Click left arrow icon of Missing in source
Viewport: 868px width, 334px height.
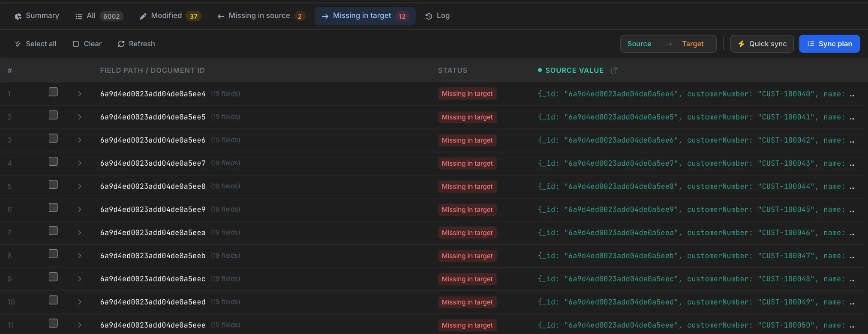pyautogui.click(x=221, y=16)
